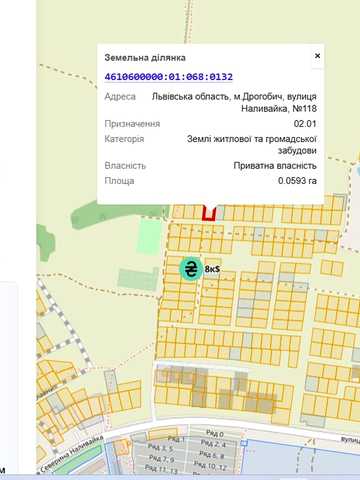
Task: Click the 'Власність' field label
Action: click(x=125, y=166)
